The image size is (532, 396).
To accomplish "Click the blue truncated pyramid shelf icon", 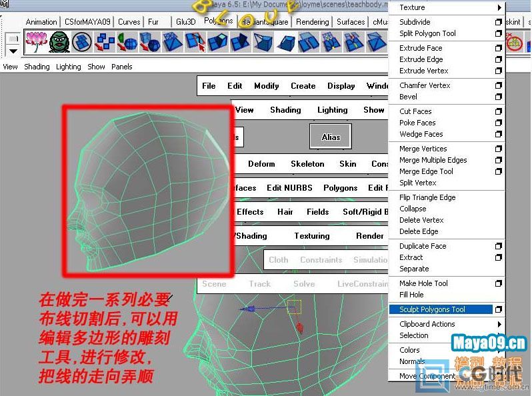I will pyautogui.click(x=286, y=42).
